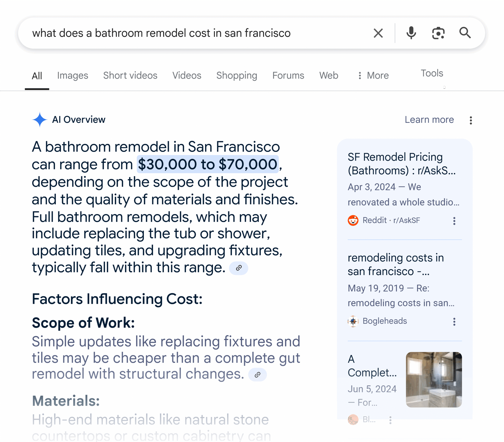The width and height of the screenshot is (504, 442).
Task: Open three-dot menu for Bogleheads source
Action: [x=454, y=322]
